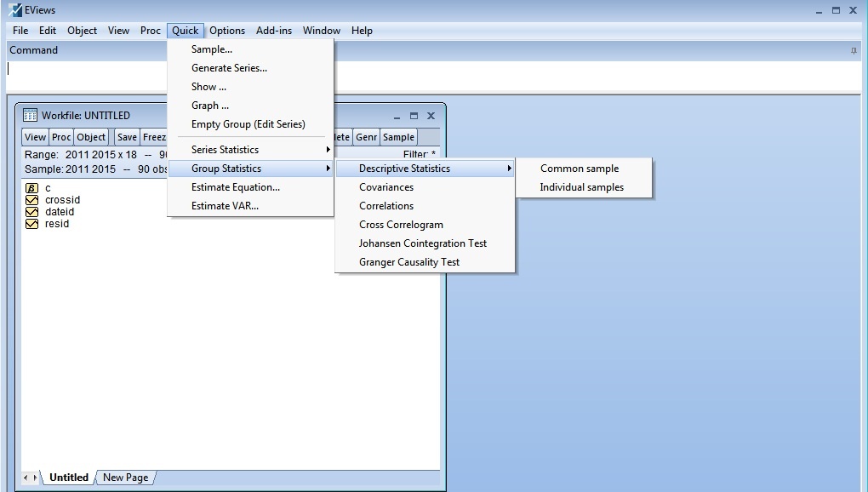Click the Sample button in Workfile toolbar
The width and height of the screenshot is (868, 492).
(x=398, y=137)
